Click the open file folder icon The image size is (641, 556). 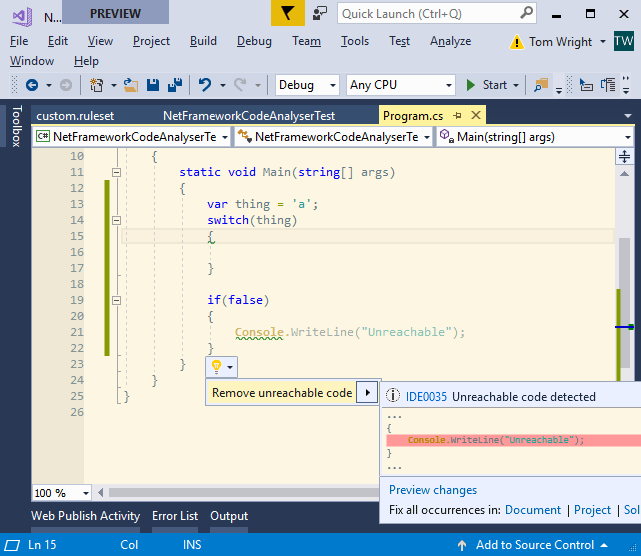point(132,85)
